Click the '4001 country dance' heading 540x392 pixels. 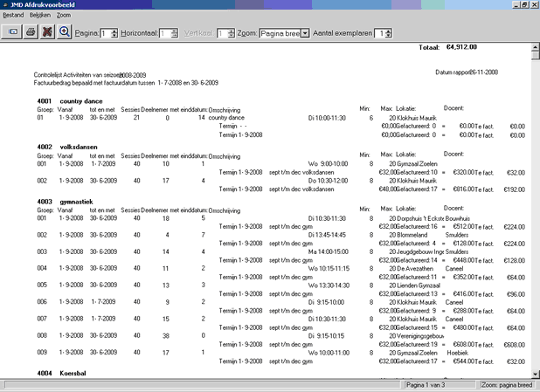(70, 101)
